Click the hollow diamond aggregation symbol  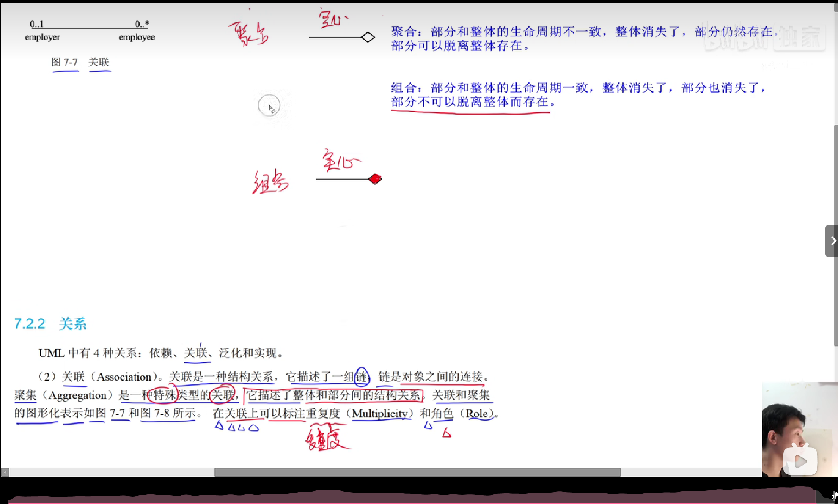tap(368, 37)
